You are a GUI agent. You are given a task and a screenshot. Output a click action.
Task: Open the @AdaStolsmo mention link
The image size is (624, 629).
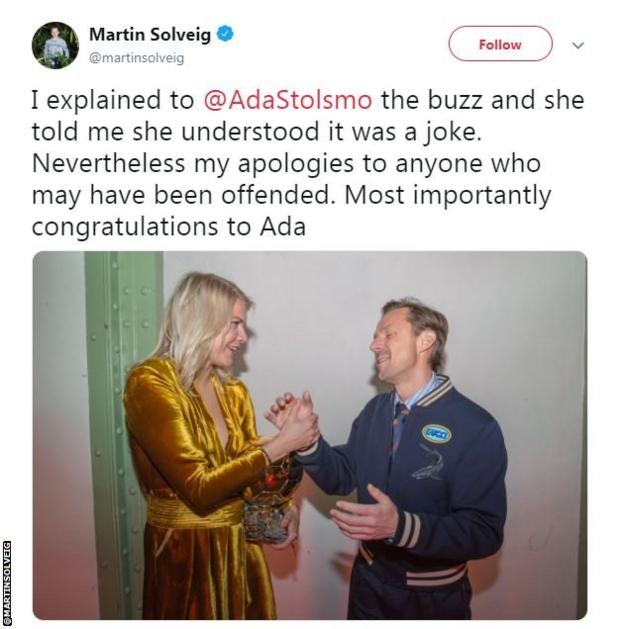[x=288, y=100]
